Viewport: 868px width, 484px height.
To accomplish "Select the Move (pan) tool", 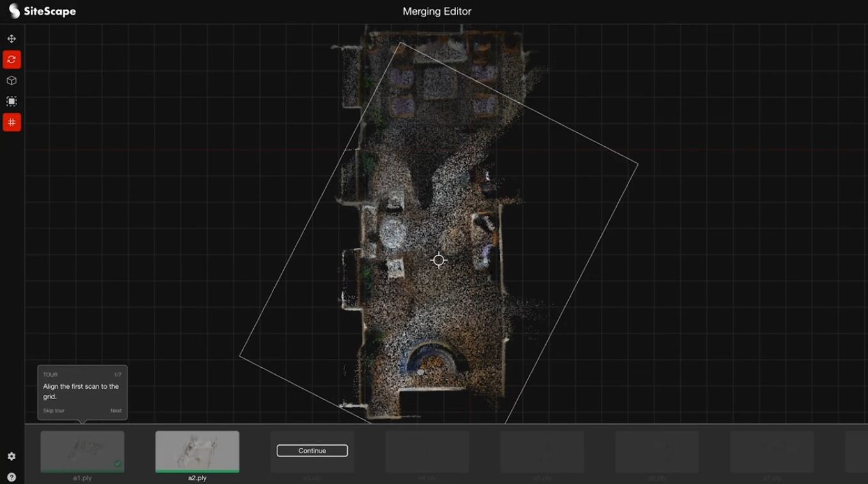I will point(12,39).
